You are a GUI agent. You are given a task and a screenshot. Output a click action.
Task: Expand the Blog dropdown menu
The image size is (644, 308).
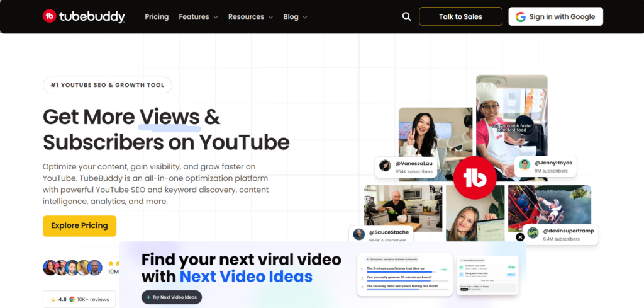point(295,17)
